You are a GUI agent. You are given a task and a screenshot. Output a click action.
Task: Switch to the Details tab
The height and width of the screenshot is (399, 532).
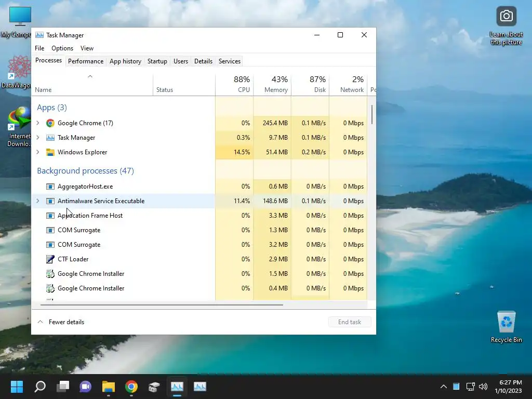[203, 61]
